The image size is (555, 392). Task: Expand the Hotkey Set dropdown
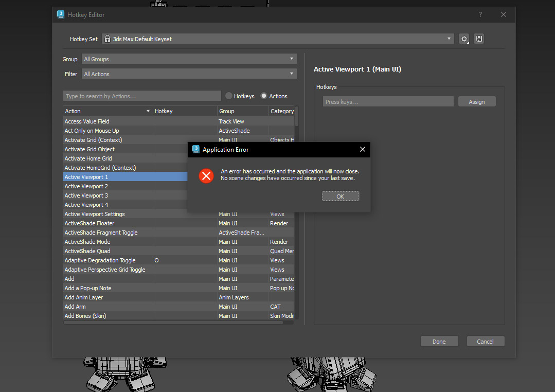[449, 39]
